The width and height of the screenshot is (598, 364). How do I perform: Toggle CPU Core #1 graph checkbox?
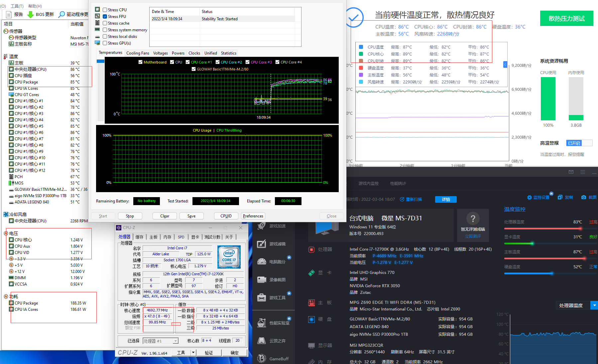188,62
